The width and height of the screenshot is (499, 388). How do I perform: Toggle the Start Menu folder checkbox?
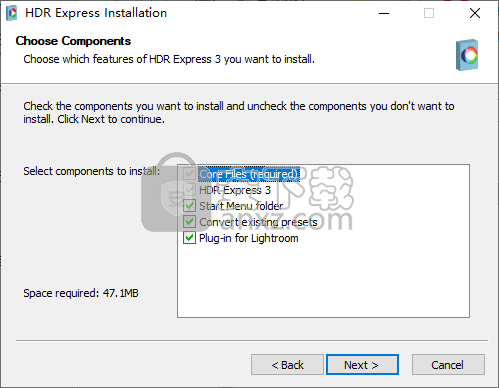pos(189,206)
